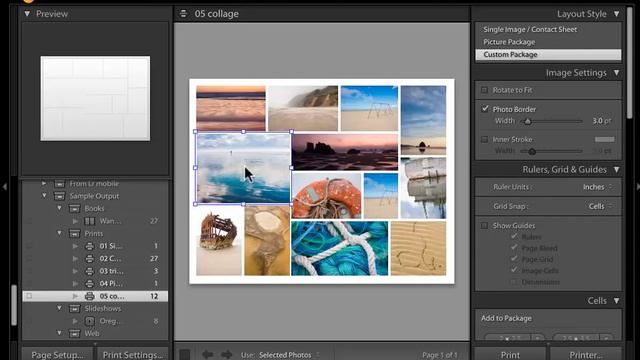Toggle the Rulers guide checkbox
This screenshot has height=360, width=640.
[x=514, y=236]
